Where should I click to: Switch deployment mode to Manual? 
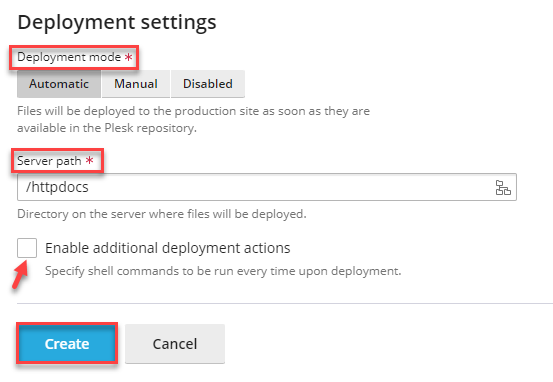[136, 84]
